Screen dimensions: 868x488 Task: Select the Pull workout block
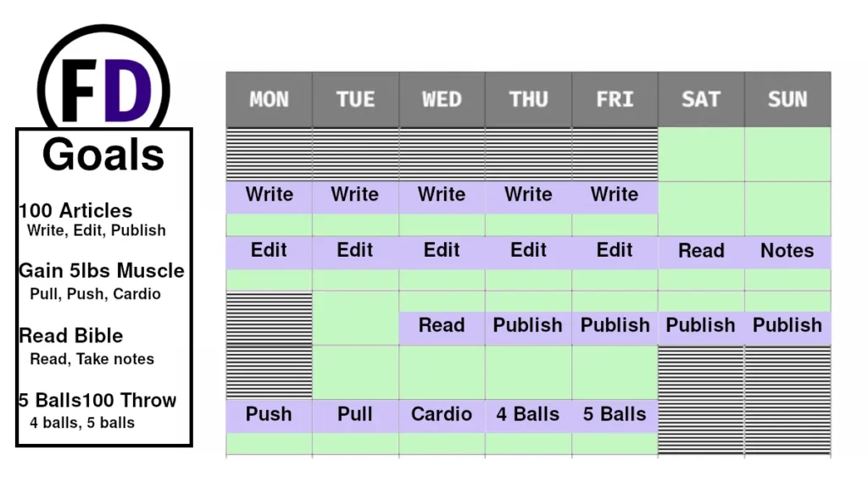click(355, 416)
